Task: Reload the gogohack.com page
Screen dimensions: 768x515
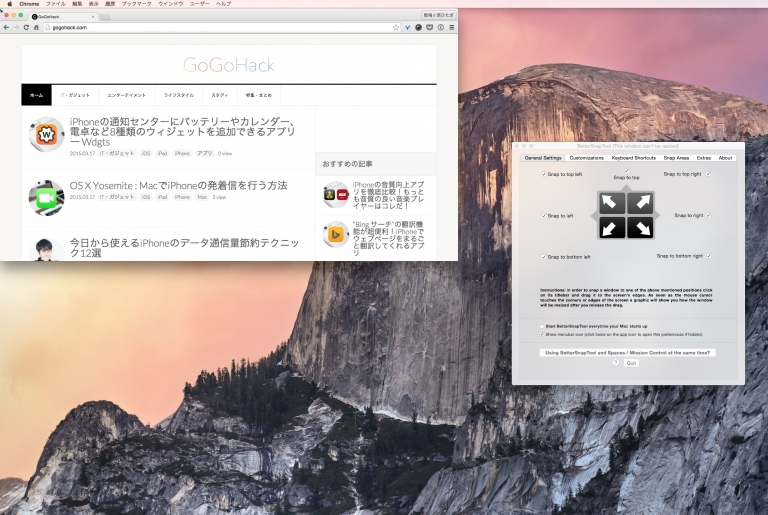Action: [26, 27]
